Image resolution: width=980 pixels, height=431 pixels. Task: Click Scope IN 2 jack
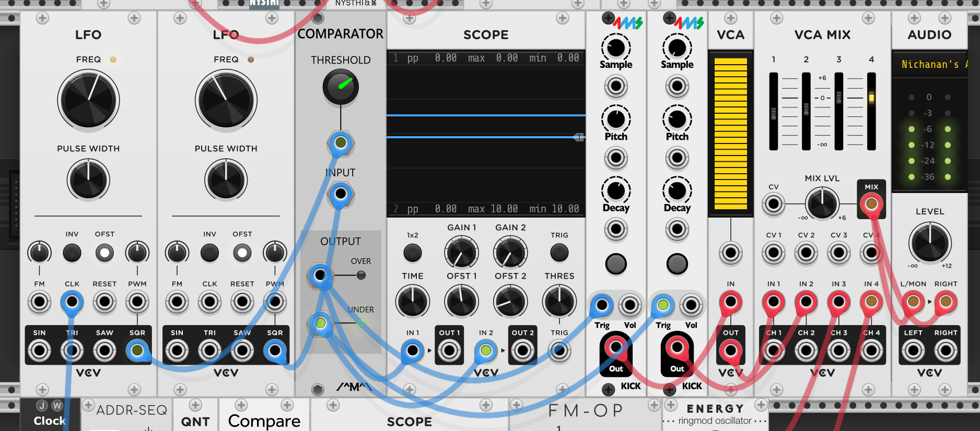click(x=486, y=351)
